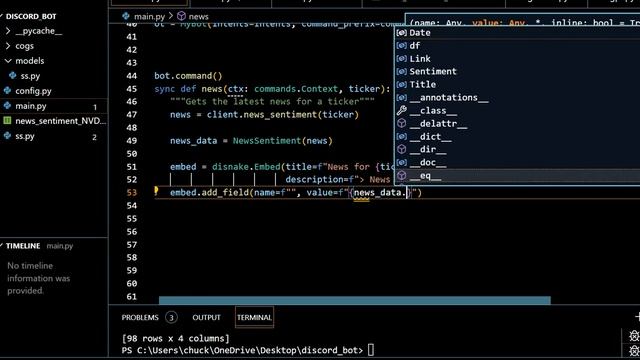The image size is (640, 360).
Task: Click the editor horizontal scrollbar
Action: (354, 301)
